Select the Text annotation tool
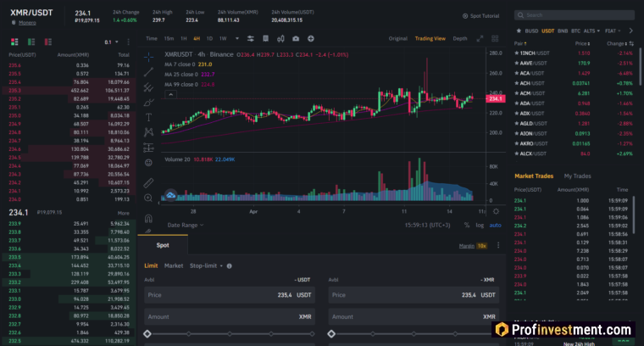 pos(148,118)
